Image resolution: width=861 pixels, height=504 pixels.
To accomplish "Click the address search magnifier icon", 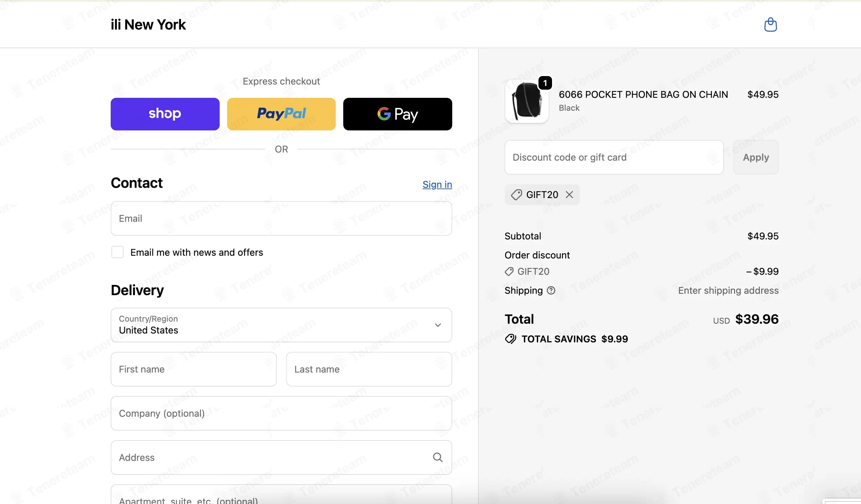I will [x=438, y=457].
